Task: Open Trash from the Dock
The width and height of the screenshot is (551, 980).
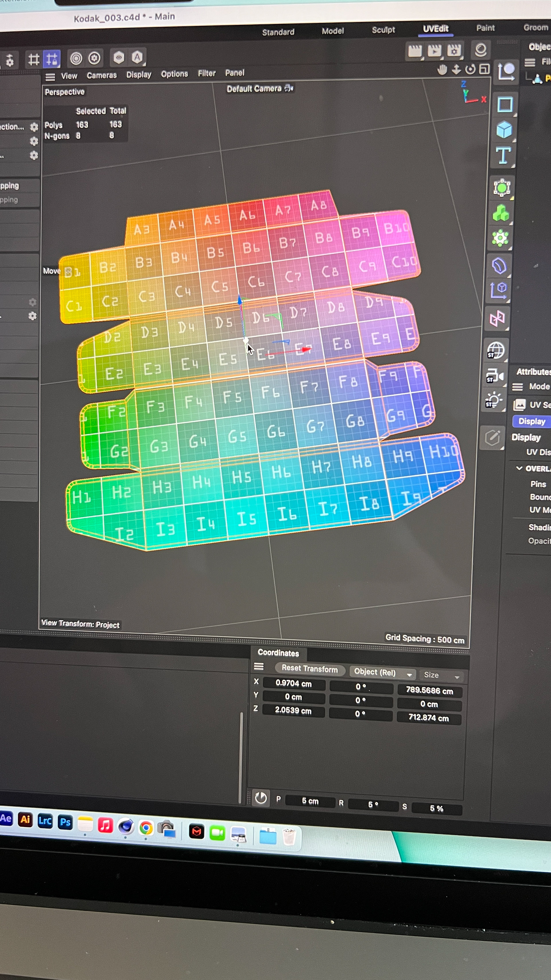Action: pos(289,837)
